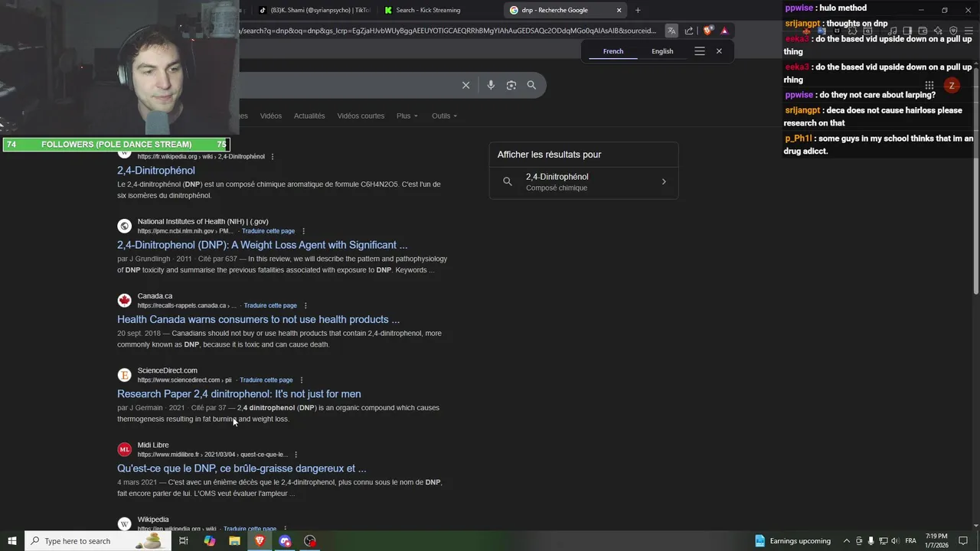Image resolution: width=980 pixels, height=551 pixels.
Task: Click Traduire cette page for ScienceDirect result
Action: click(x=266, y=380)
